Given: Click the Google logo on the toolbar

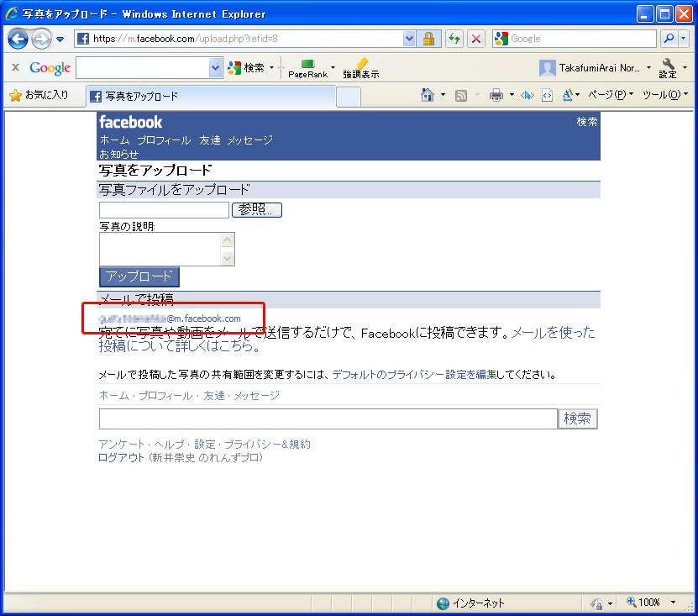Looking at the screenshot, I should (x=50, y=68).
